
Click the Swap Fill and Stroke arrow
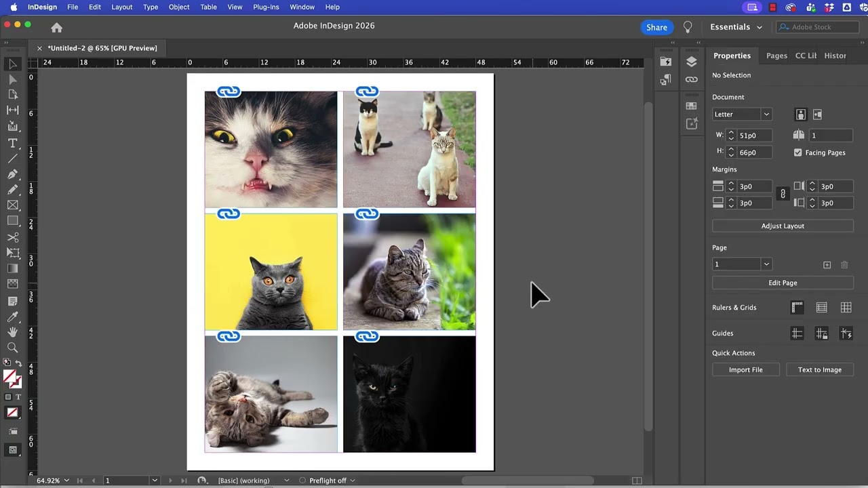coord(19,364)
